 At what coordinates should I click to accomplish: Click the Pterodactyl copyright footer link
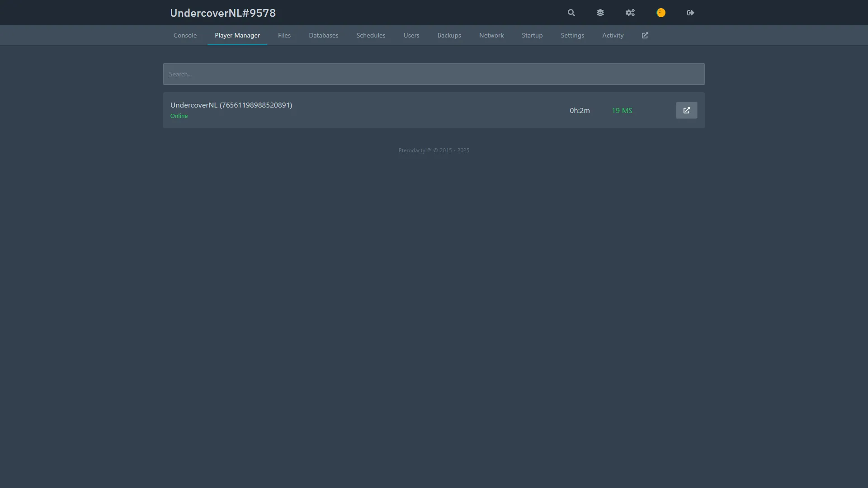[x=414, y=150]
